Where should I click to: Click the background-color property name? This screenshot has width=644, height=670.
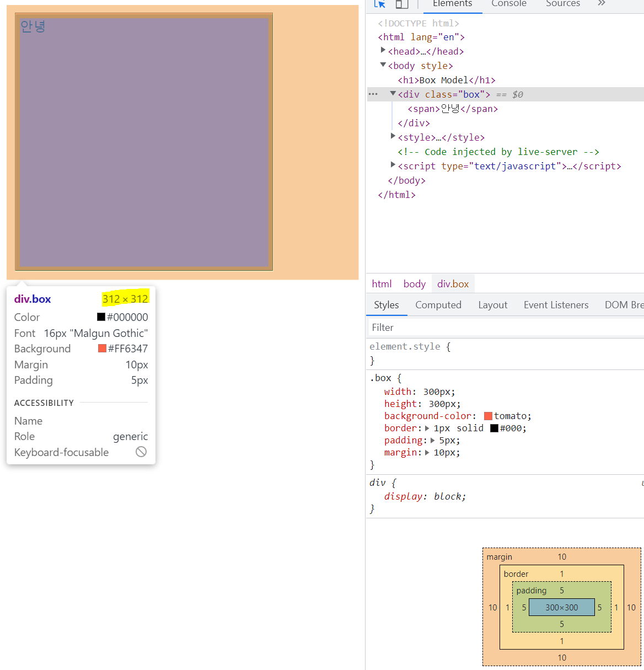point(428,416)
